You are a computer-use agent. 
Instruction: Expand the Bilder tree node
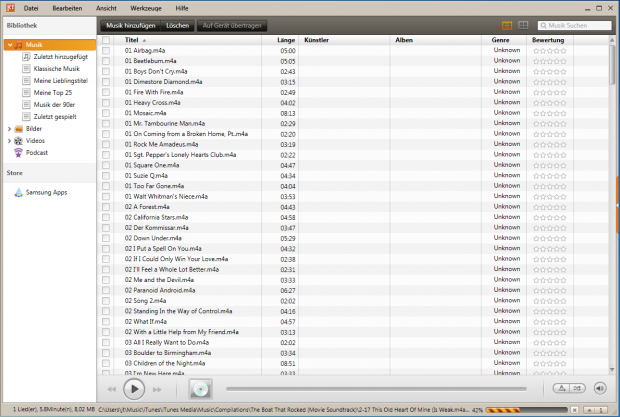click(9, 129)
